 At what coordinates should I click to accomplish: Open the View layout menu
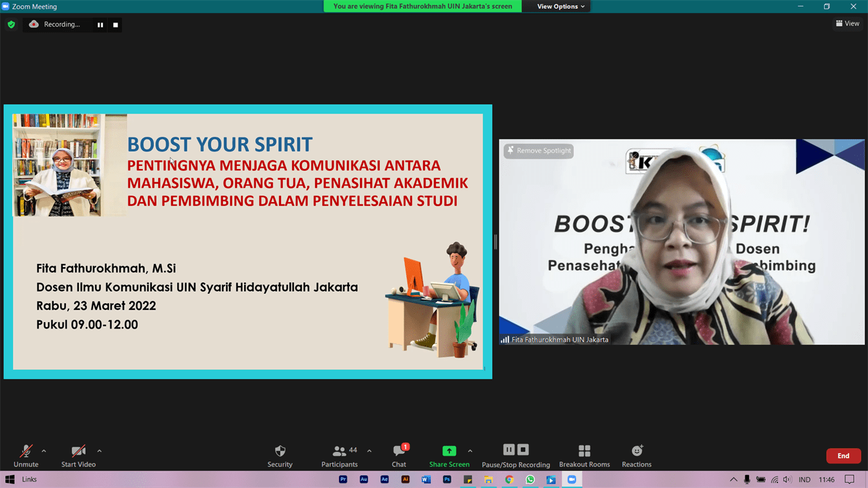[x=847, y=23]
